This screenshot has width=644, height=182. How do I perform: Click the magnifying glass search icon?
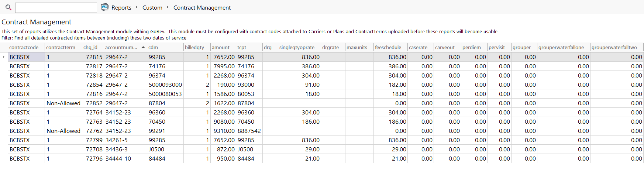point(8,7)
